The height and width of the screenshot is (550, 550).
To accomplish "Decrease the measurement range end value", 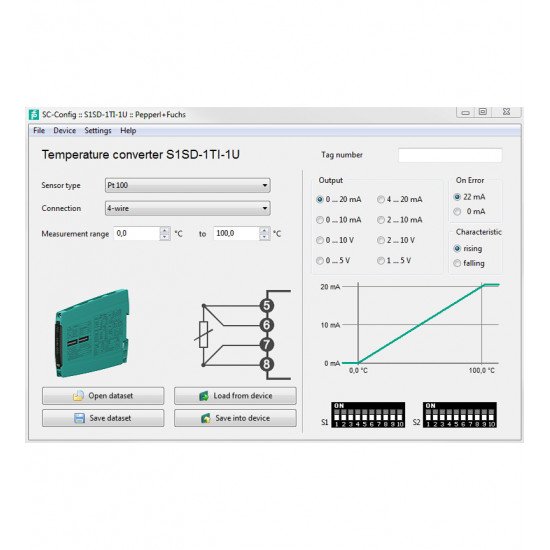I will pyautogui.click(x=265, y=237).
